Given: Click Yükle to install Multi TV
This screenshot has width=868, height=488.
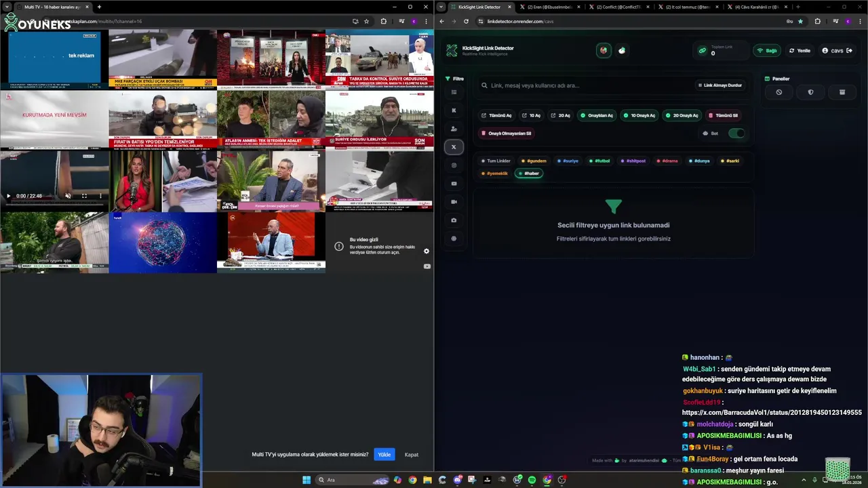Looking at the screenshot, I should pos(384,454).
